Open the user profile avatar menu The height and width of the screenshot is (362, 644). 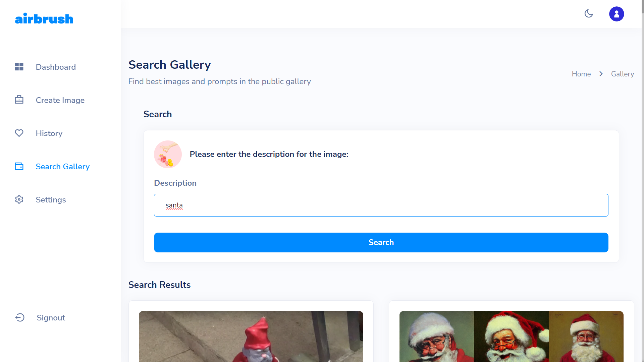point(616,14)
